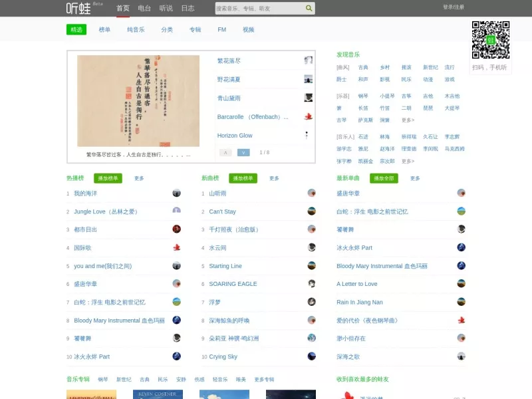Expand 更多> in musicians category
Screen dimensions: 532x399
[x=408, y=161]
